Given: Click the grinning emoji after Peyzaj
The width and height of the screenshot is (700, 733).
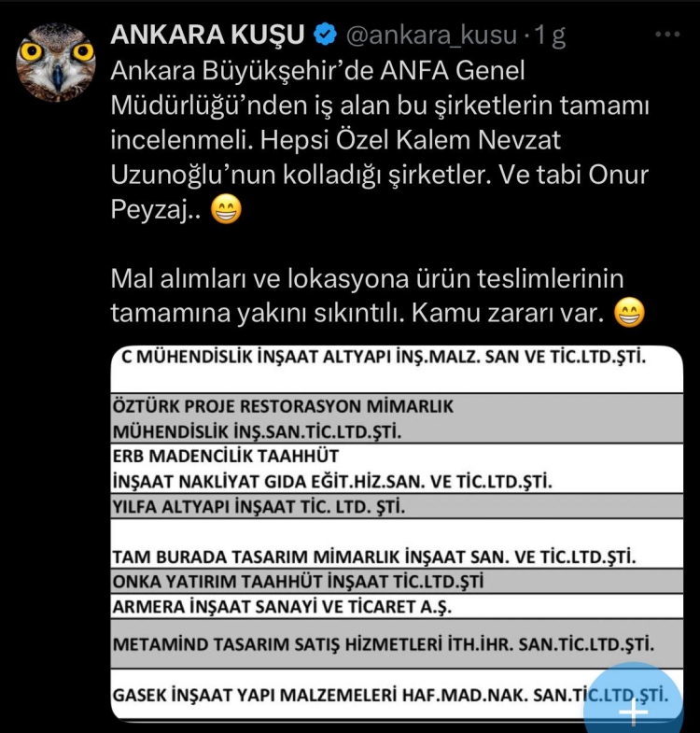Looking at the screenshot, I should (x=226, y=209).
